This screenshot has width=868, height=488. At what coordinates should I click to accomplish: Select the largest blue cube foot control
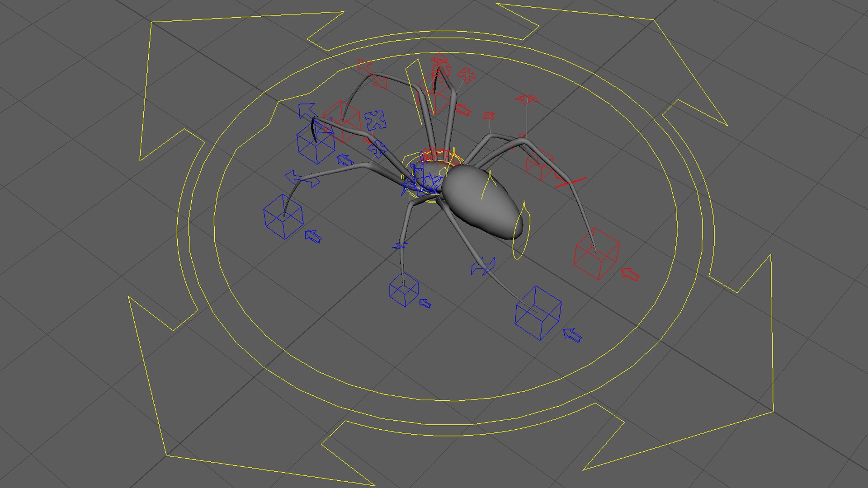pyautogui.click(x=538, y=313)
